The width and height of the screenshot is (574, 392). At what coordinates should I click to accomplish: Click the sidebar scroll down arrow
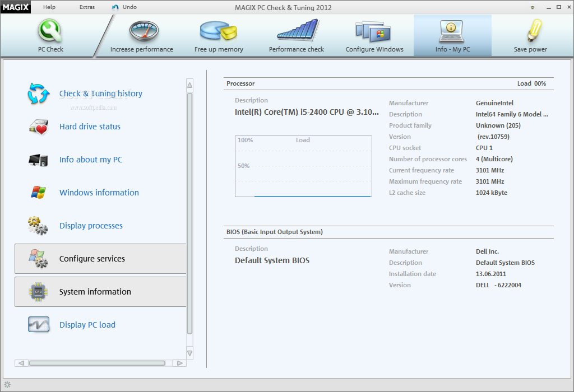point(189,353)
